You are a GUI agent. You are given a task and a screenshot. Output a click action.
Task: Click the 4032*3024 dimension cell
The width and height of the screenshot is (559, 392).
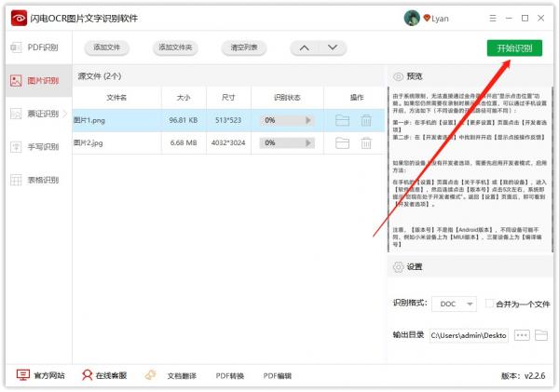228,142
